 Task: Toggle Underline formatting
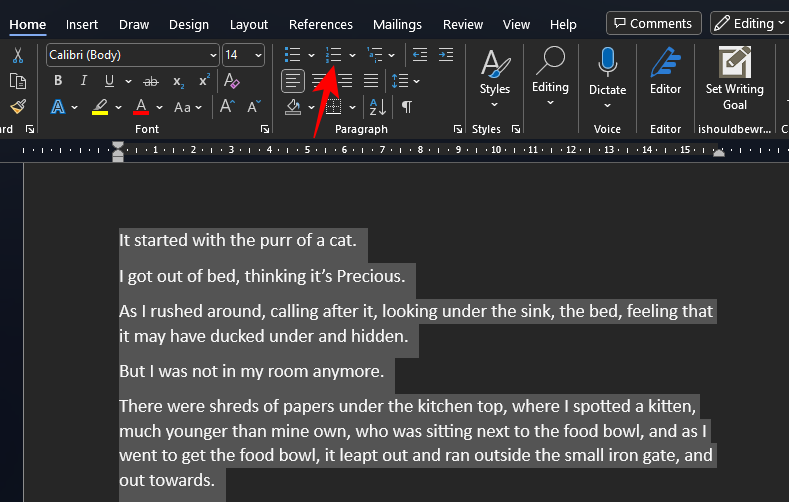click(x=109, y=80)
